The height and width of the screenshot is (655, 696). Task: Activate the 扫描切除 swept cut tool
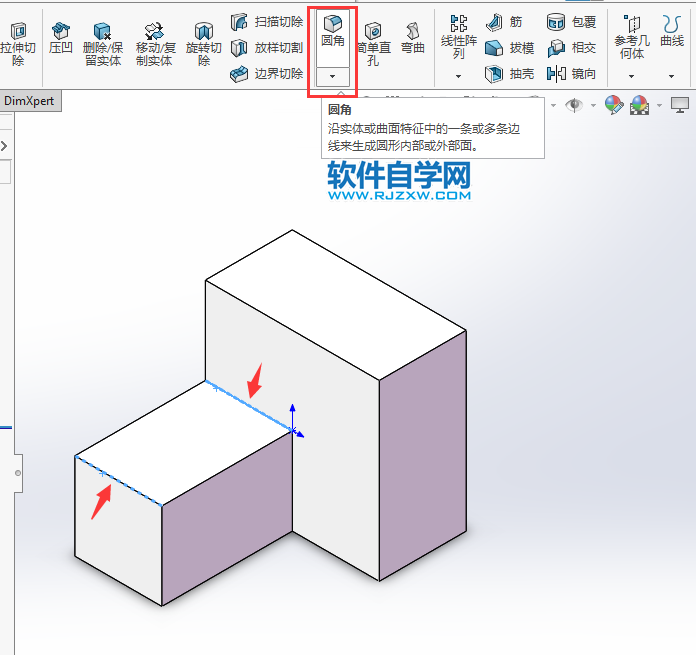(267, 22)
